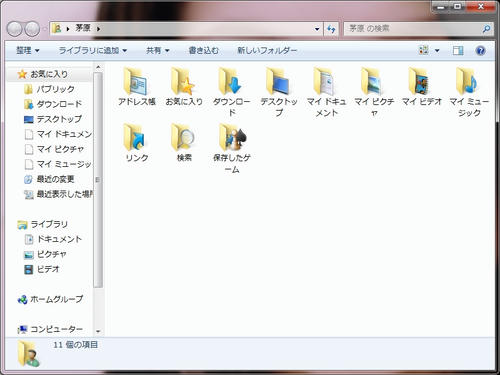Open the アドレス帳 folder
The height and width of the screenshot is (375, 500).
pos(137,87)
